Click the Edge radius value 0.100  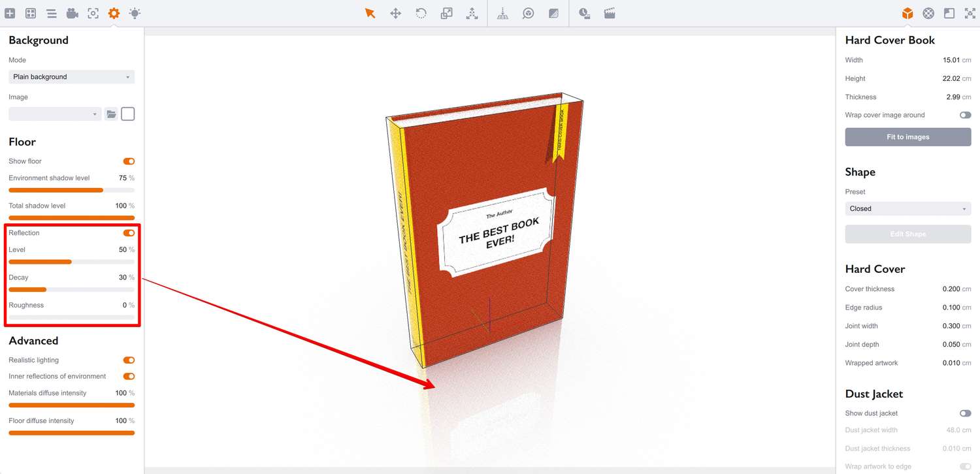click(951, 308)
